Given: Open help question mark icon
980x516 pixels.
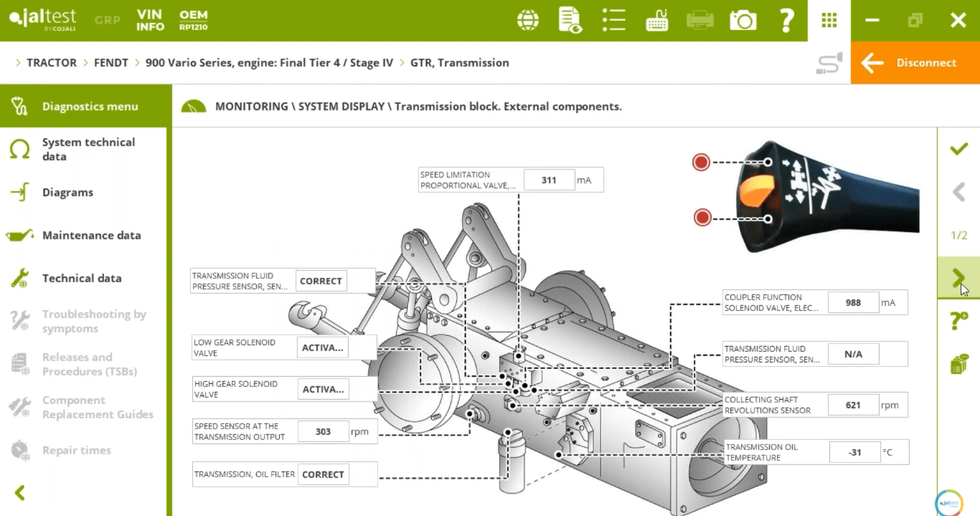Looking at the screenshot, I should click(786, 20).
